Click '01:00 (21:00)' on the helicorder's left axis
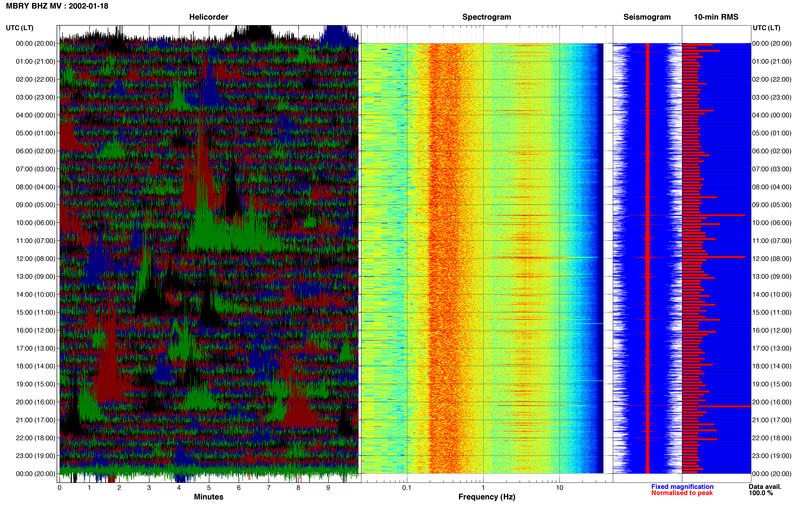Screen dimensions: 812x508 click(x=36, y=61)
